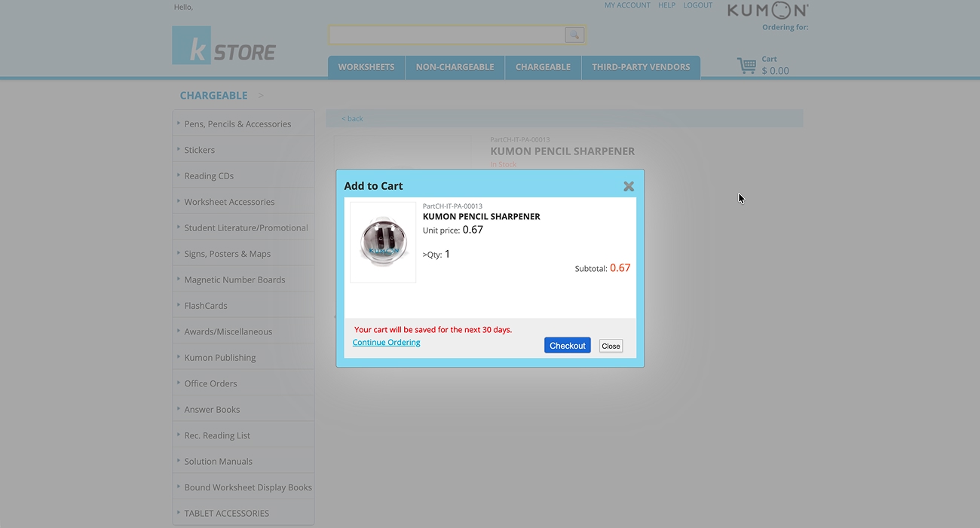Image resolution: width=980 pixels, height=528 pixels.
Task: Switch to the WORKSHEETS tab
Action: pos(366,66)
